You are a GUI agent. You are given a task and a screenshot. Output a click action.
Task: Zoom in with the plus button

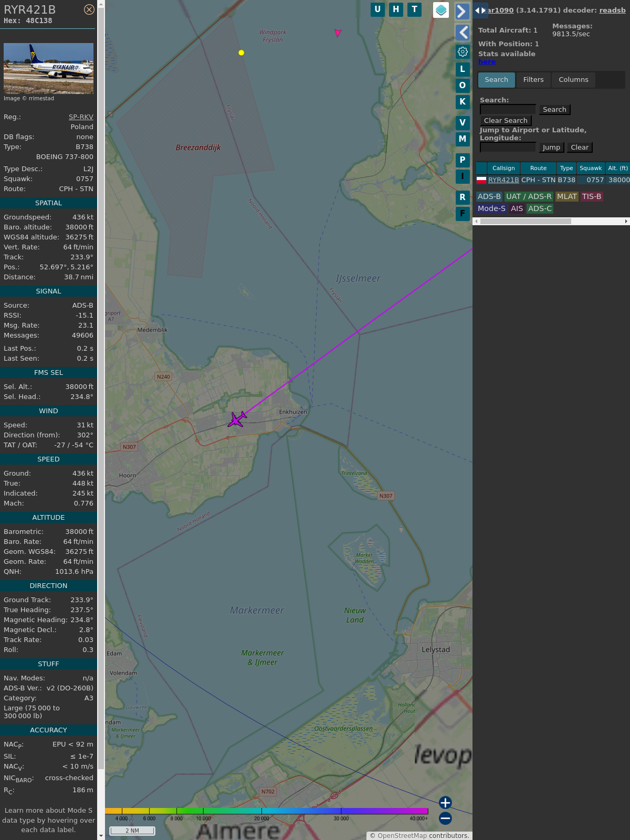(445, 803)
